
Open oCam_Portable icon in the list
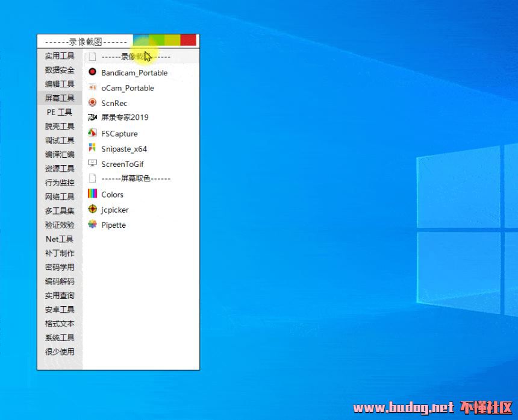[x=92, y=87]
